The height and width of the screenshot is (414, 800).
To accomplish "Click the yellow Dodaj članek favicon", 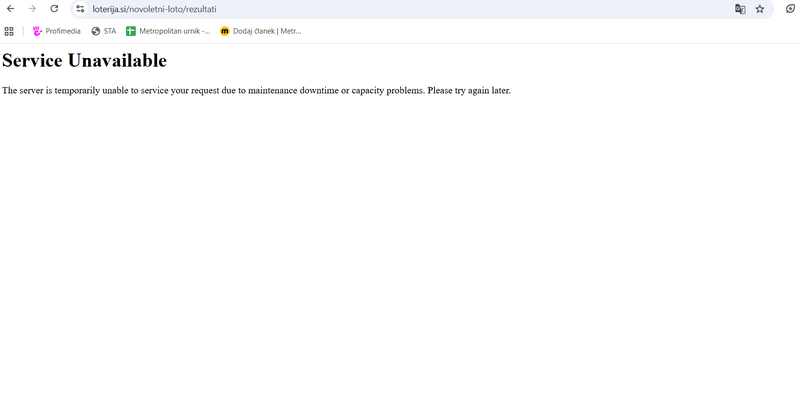I will pyautogui.click(x=225, y=31).
